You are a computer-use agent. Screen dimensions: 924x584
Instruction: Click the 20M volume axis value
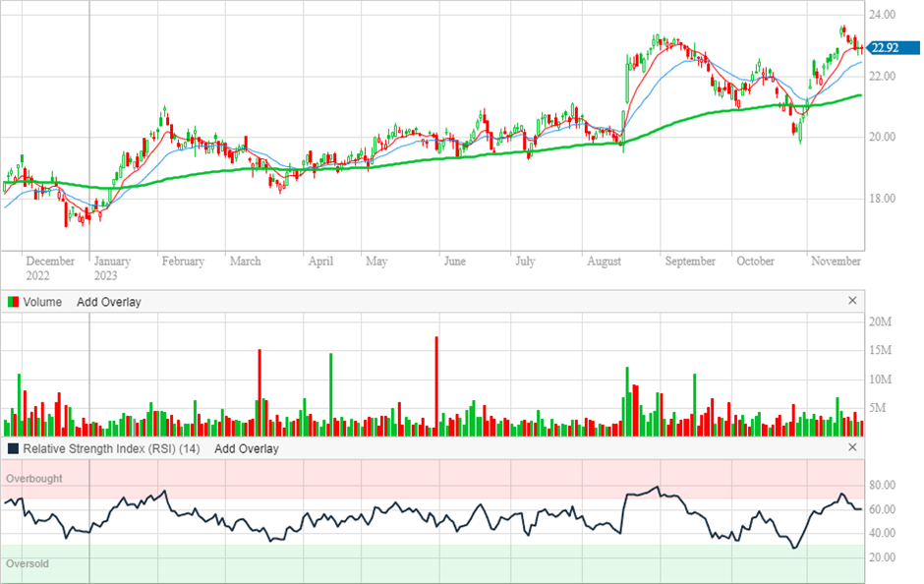click(881, 321)
